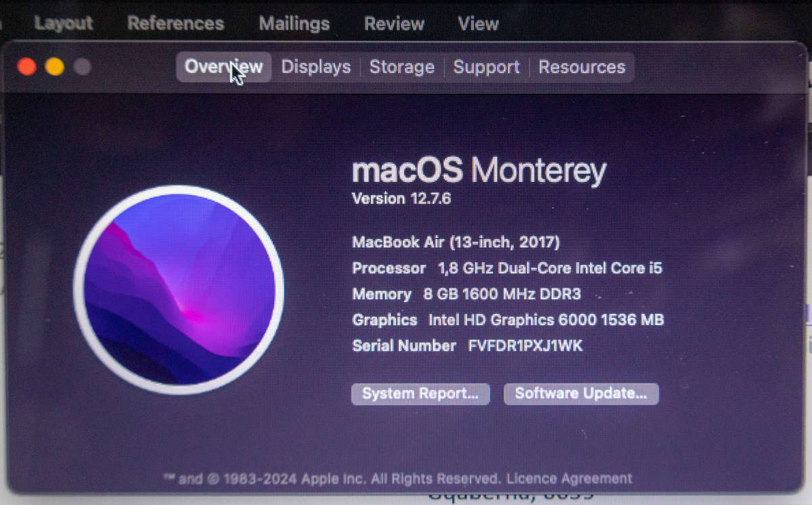Viewport: 812px width, 505px height.
Task: Click the yellow minimize traffic light
Action: pos(55,66)
